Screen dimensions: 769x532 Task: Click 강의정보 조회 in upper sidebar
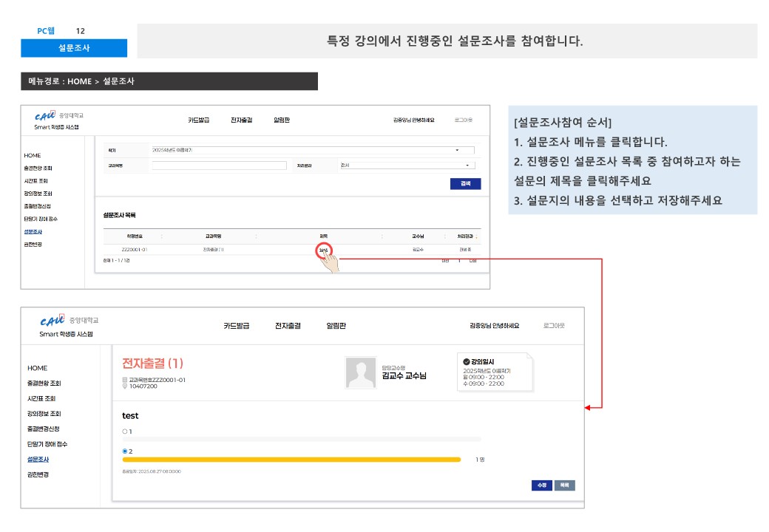[38, 194]
